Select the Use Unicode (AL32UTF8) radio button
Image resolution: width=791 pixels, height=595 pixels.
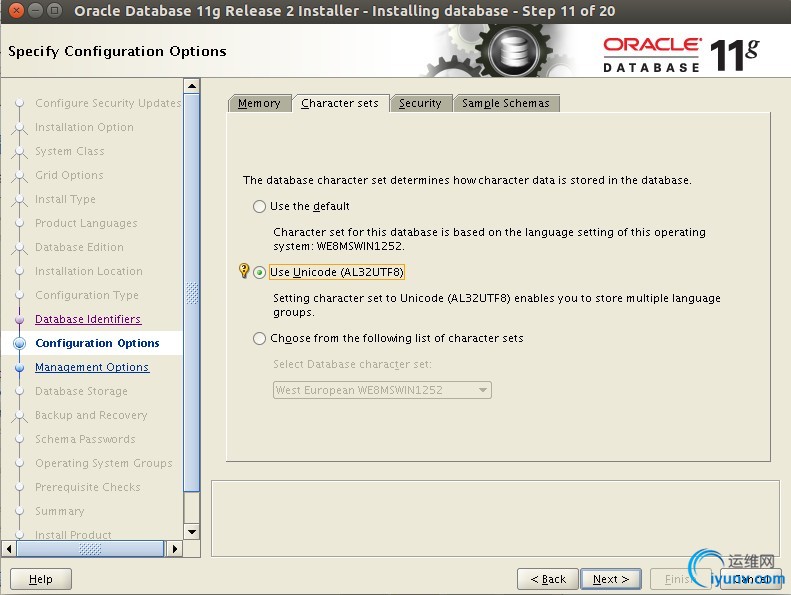(x=259, y=273)
